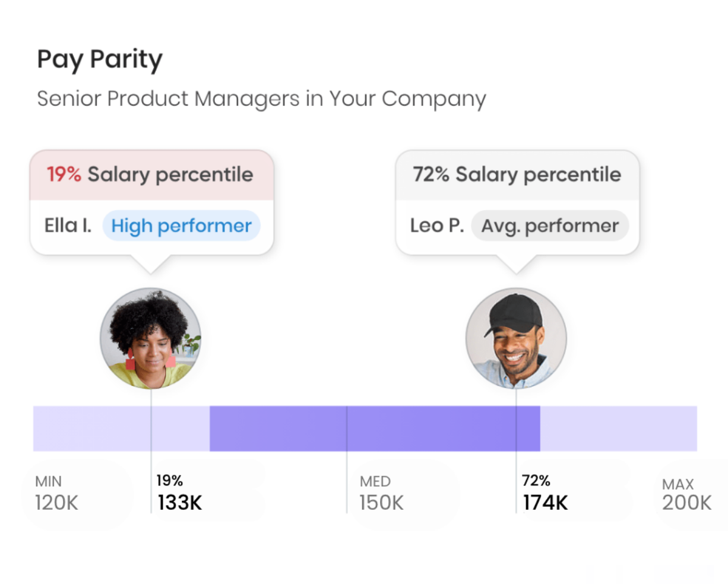Click Leo P.'s profile photo
This screenshot has width=728, height=584.
click(515, 338)
